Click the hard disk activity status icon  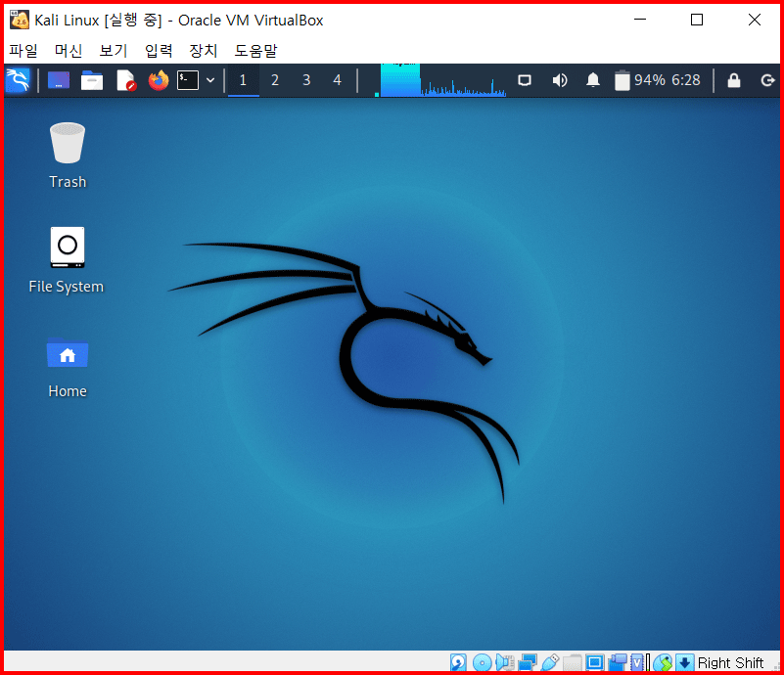coord(458,662)
